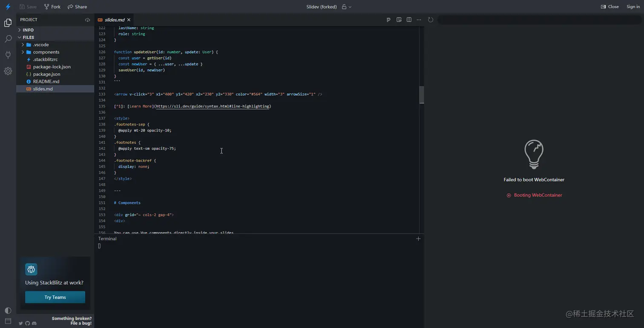Click Sign in at top right

point(633,7)
